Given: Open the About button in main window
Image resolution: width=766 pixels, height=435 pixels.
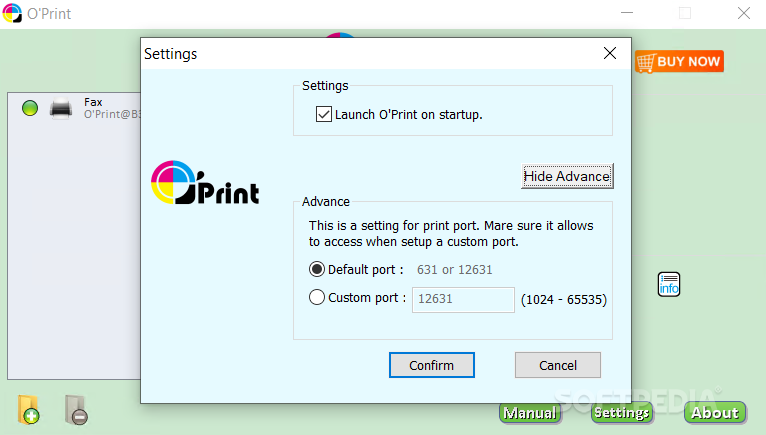Looking at the screenshot, I should tap(715, 413).
